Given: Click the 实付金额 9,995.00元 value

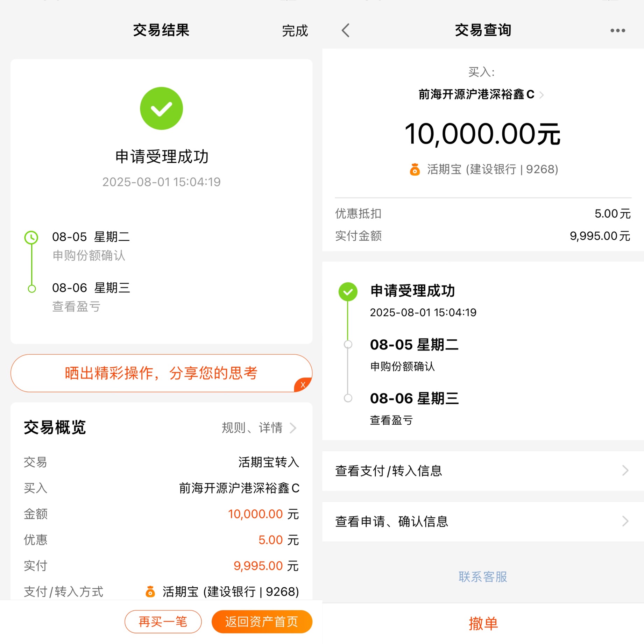Looking at the screenshot, I should click(600, 236).
